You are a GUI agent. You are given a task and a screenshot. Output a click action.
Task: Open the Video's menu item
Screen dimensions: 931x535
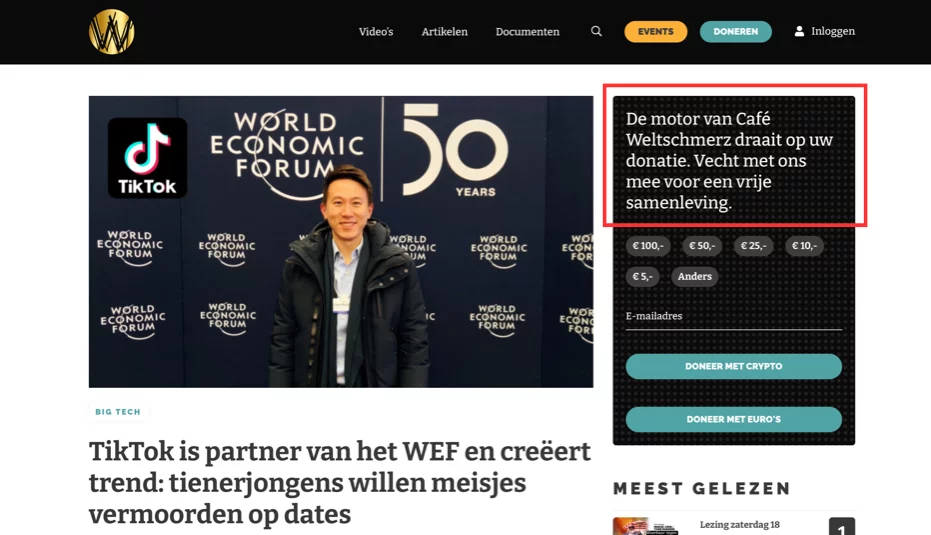(376, 31)
